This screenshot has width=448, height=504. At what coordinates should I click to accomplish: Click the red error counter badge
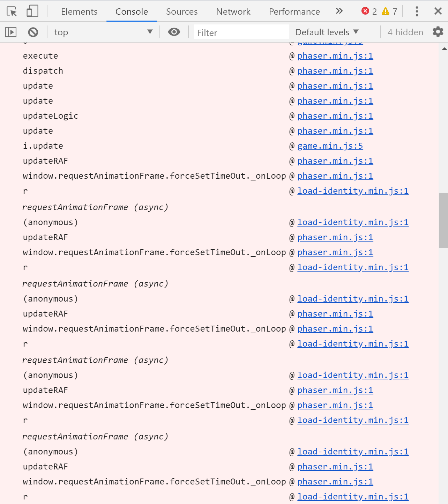click(x=365, y=10)
